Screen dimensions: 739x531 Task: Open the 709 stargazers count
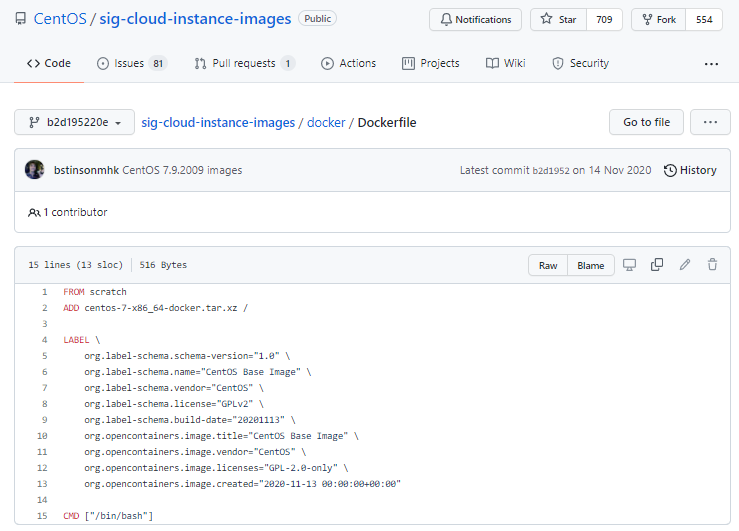click(x=604, y=19)
